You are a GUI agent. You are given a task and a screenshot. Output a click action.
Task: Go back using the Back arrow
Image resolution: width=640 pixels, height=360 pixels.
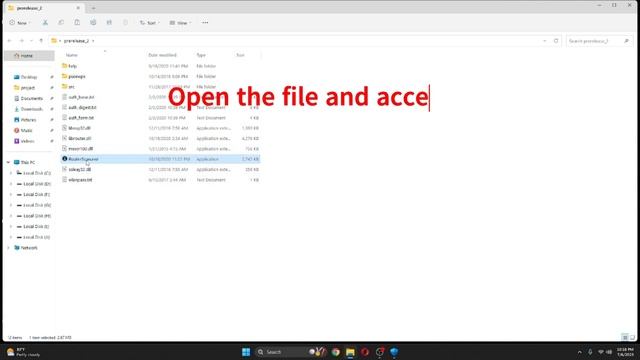click(x=10, y=41)
